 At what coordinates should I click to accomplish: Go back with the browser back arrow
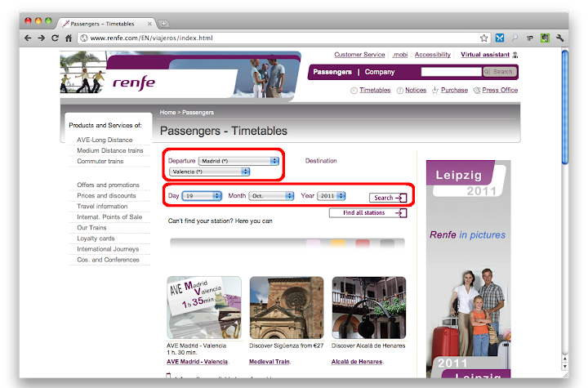click(x=28, y=38)
